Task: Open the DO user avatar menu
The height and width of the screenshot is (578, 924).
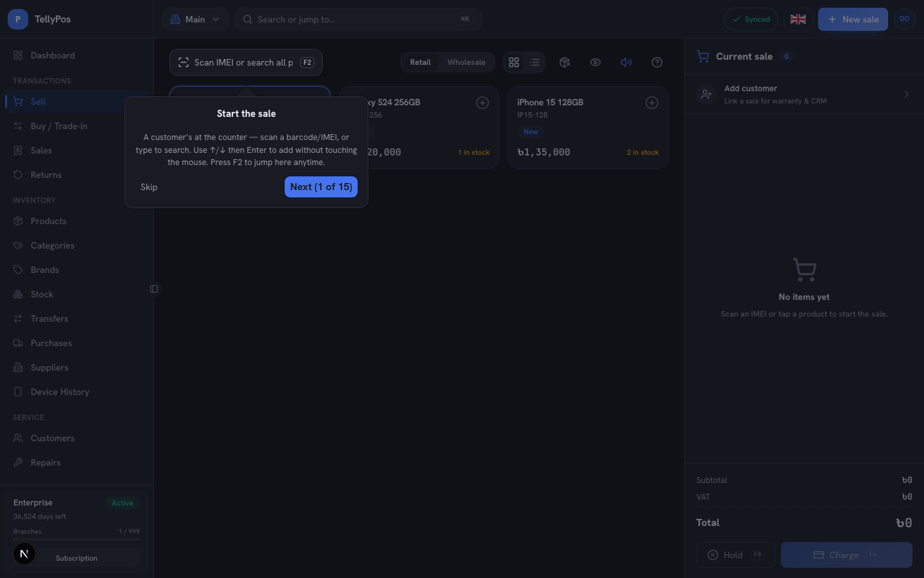Action: pos(905,19)
